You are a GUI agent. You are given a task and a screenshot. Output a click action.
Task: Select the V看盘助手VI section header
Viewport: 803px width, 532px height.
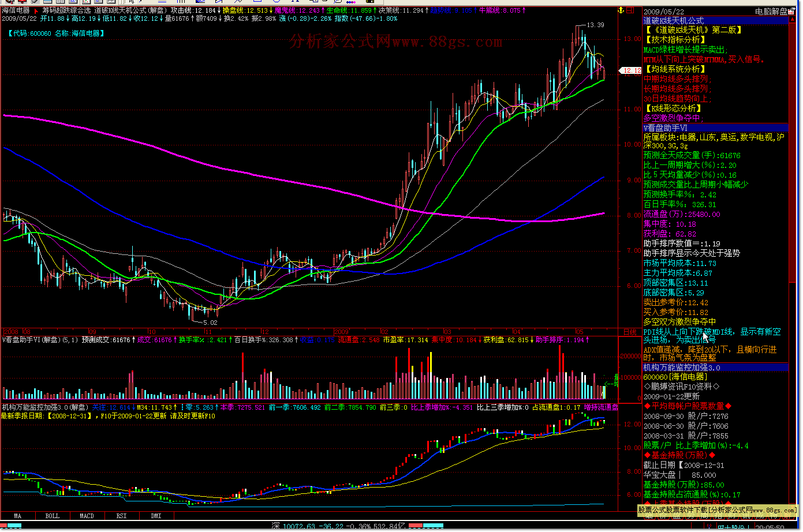click(x=715, y=128)
